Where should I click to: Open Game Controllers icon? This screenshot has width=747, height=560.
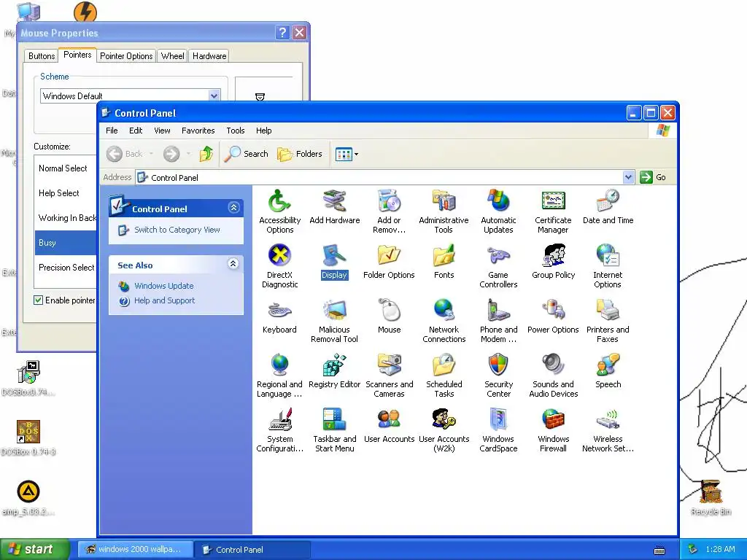tap(498, 266)
